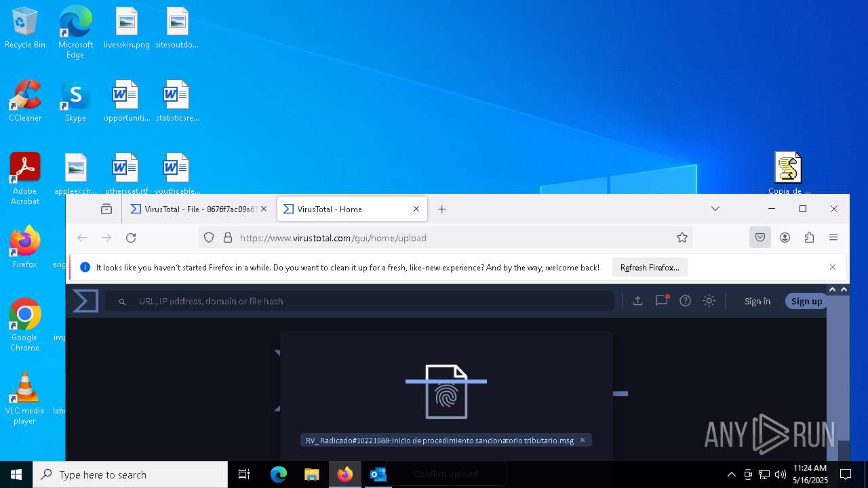This screenshot has width=868, height=488.
Task: Toggle VirusTotal light/dark theme icon
Action: click(709, 301)
